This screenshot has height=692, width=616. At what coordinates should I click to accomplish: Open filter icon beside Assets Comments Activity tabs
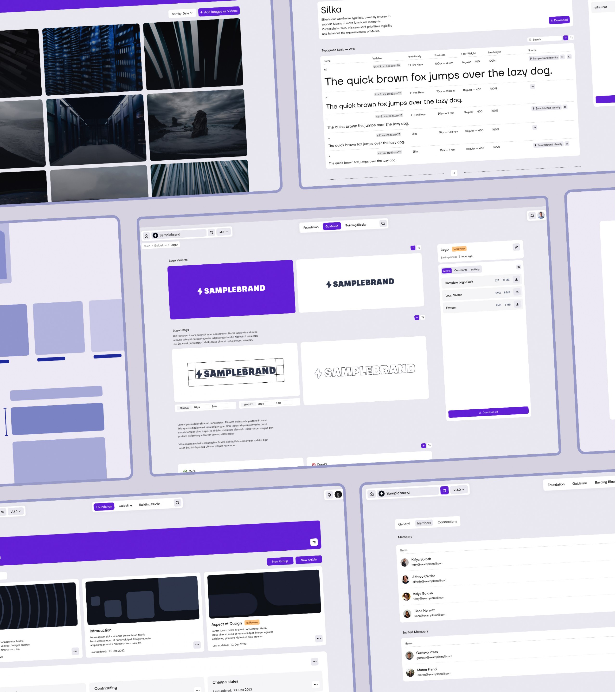coord(519,267)
